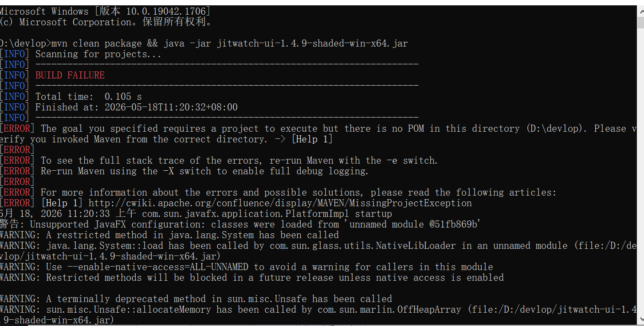Viewport: 644px width, 326px height.
Task: Click the vertical scrollbar thumb
Action: [640, 22]
